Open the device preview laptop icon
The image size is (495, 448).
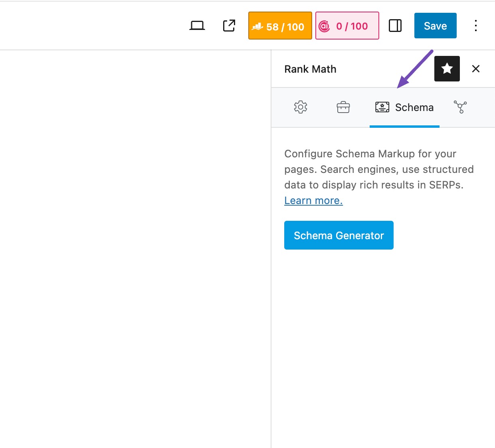pos(197,26)
